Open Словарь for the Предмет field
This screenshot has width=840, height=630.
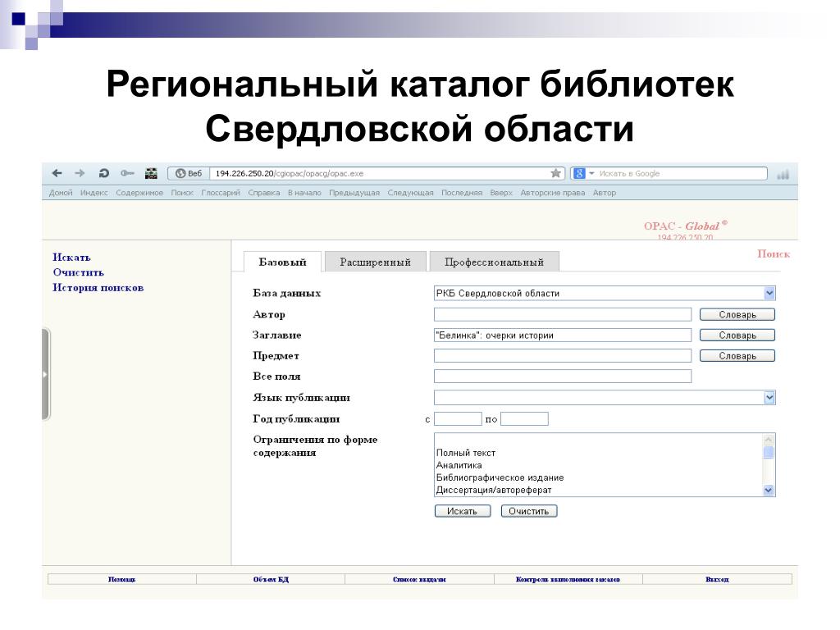point(737,356)
